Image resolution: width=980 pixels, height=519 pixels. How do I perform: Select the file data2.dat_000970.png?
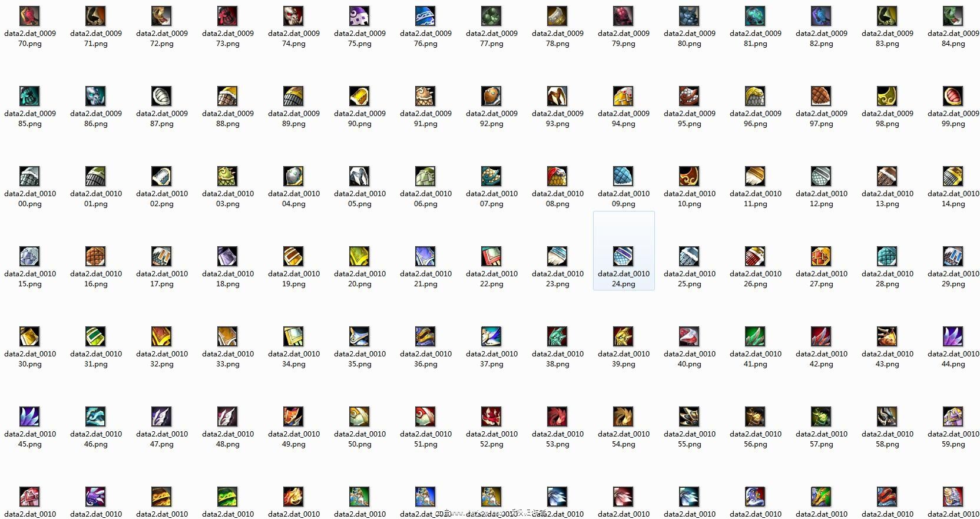click(29, 16)
